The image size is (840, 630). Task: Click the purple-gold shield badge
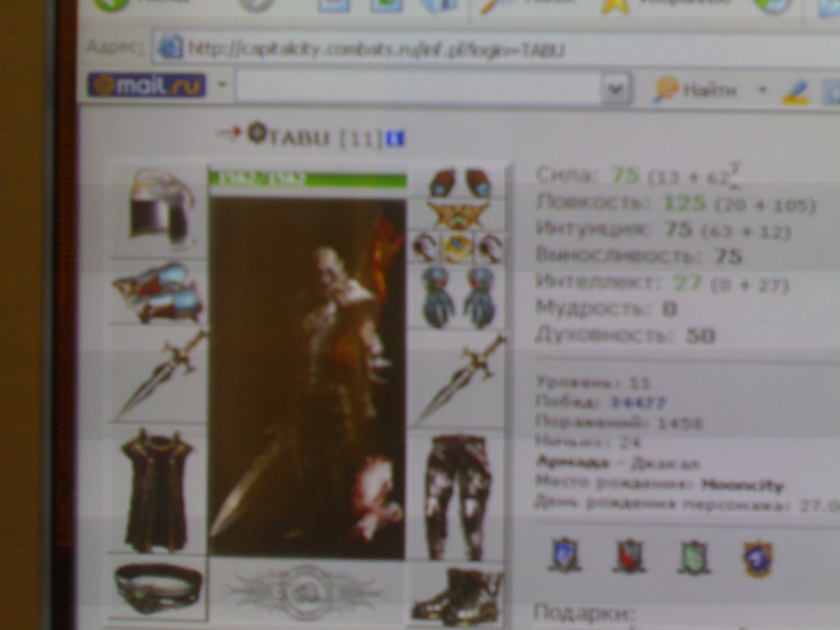(759, 559)
